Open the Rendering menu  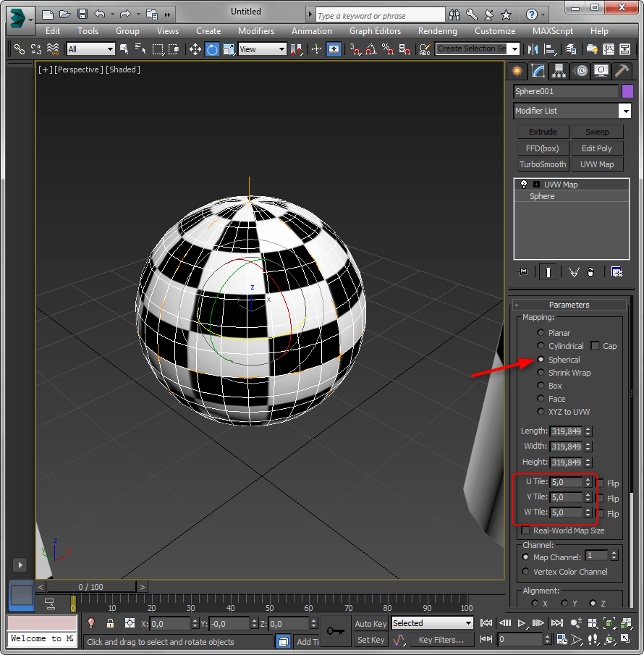[437, 31]
